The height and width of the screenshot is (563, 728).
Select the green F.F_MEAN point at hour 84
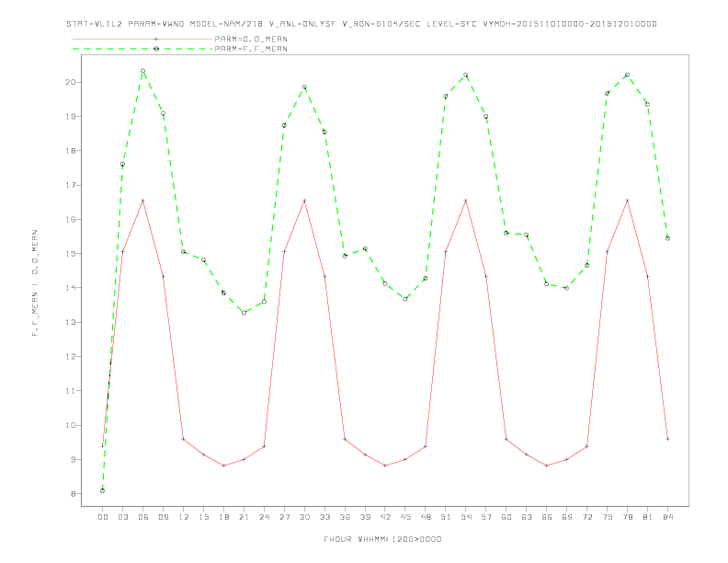pyautogui.click(x=667, y=238)
